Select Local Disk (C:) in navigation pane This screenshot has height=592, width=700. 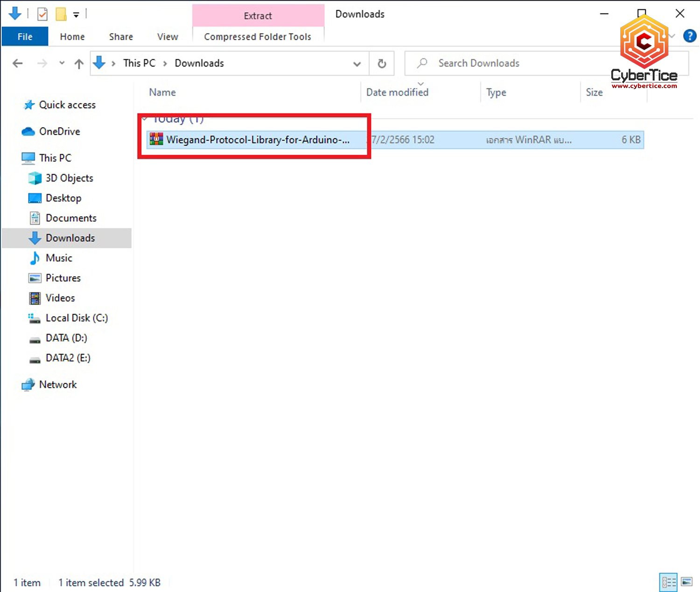pyautogui.click(x=77, y=318)
